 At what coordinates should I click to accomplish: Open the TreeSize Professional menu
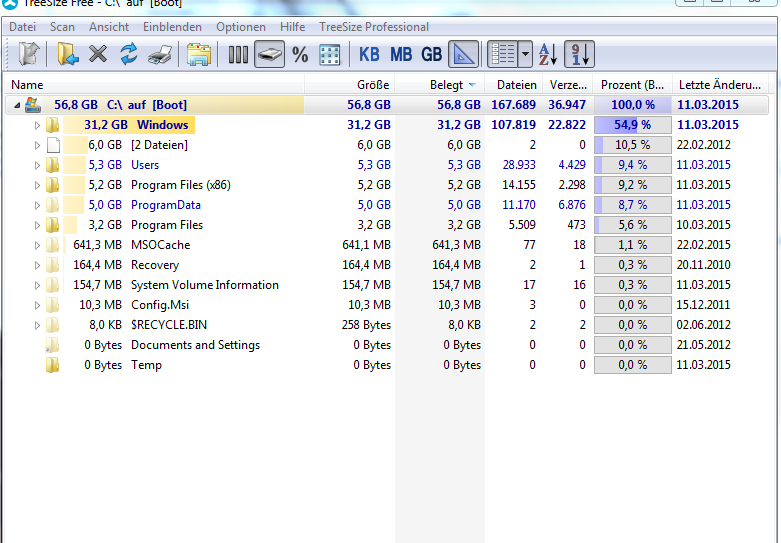[x=374, y=27]
